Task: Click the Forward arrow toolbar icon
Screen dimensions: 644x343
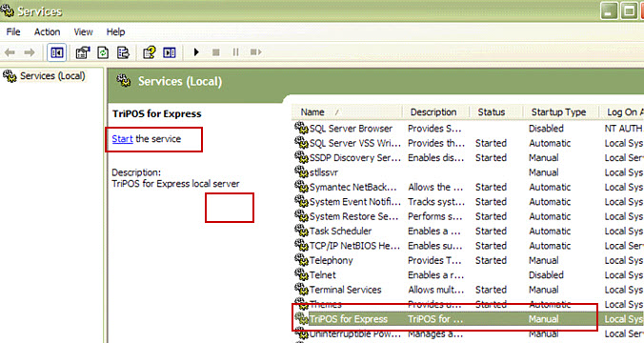Action: pyautogui.click(x=30, y=52)
